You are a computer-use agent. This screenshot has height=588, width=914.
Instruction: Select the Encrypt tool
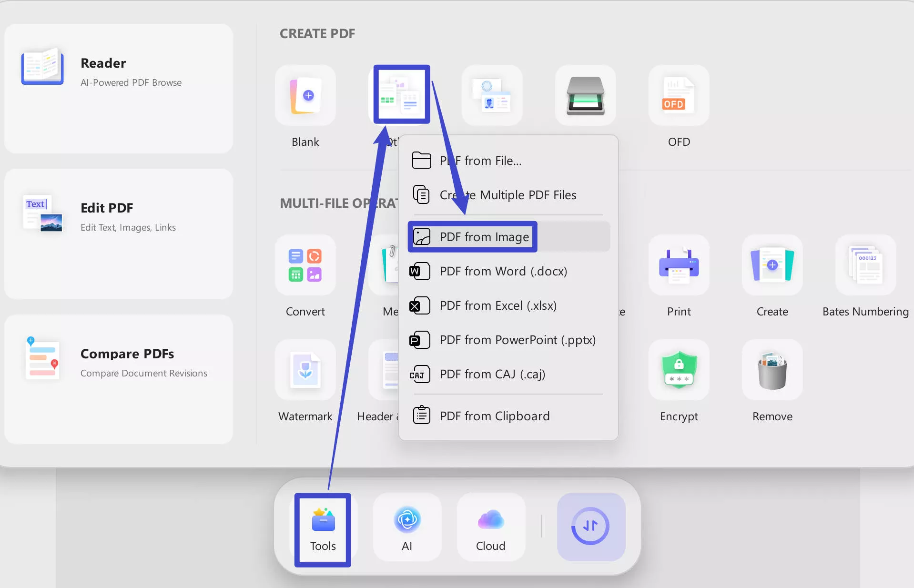click(x=679, y=370)
